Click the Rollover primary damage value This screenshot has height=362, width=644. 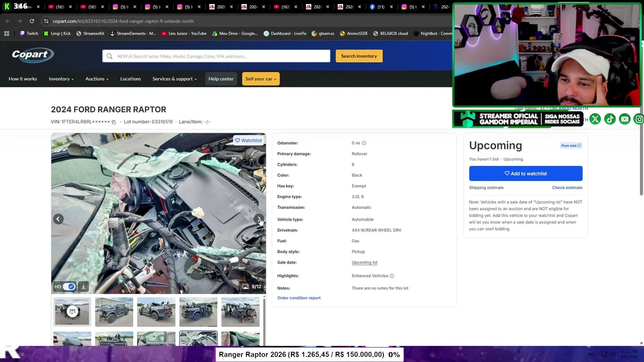(359, 154)
